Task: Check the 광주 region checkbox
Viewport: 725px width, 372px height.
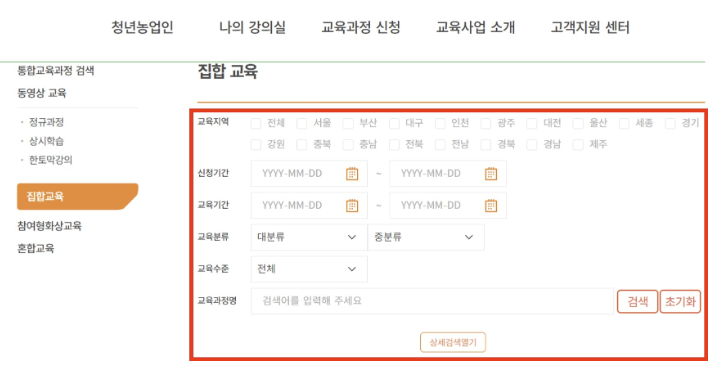Action: pos(486,123)
